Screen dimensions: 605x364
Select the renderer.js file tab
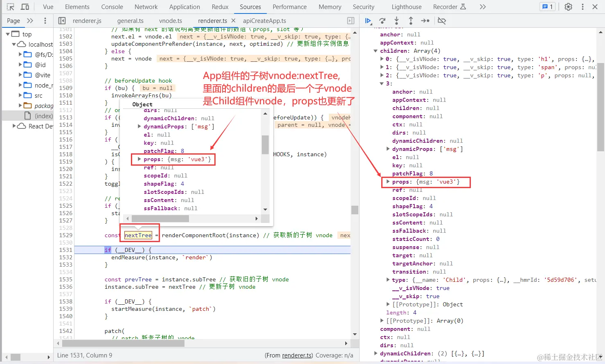pyautogui.click(x=87, y=21)
